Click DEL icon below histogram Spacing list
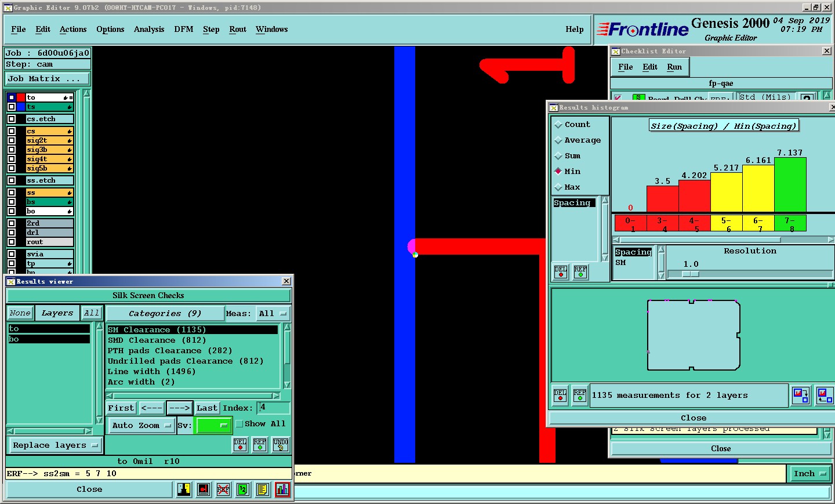835x504 pixels. click(x=561, y=272)
